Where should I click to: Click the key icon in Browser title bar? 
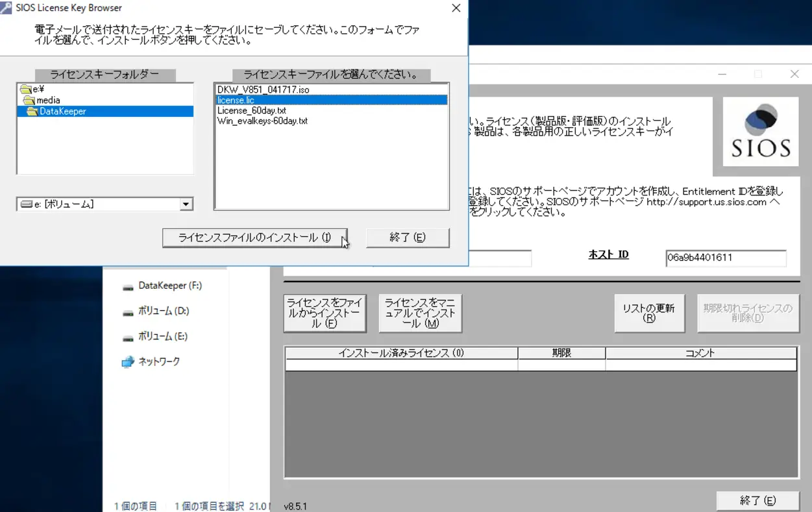6,8
